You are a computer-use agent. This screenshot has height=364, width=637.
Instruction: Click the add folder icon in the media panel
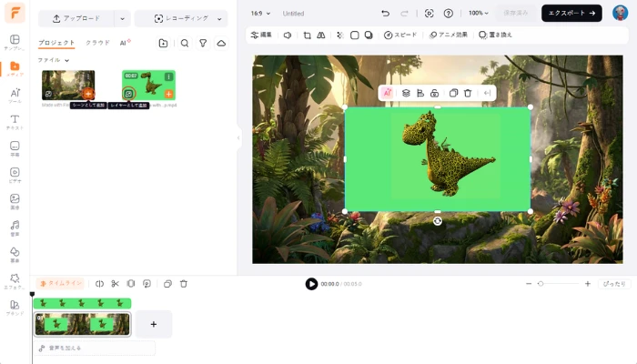(163, 43)
